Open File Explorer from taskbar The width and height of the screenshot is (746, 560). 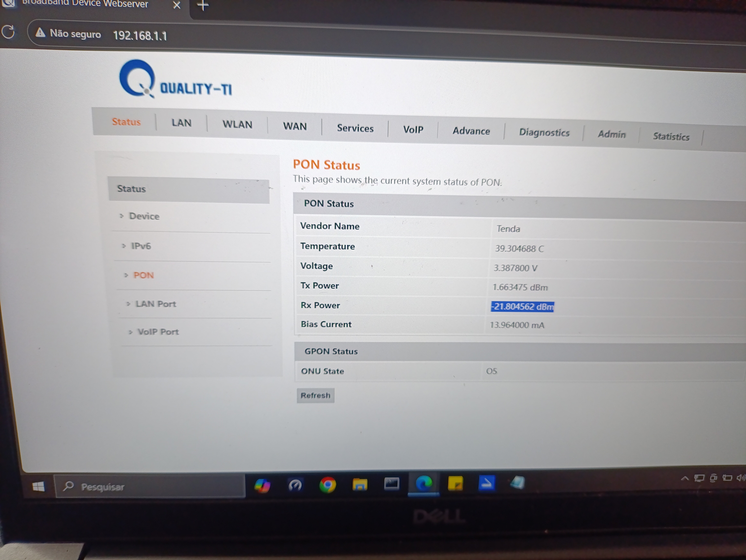pyautogui.click(x=359, y=485)
